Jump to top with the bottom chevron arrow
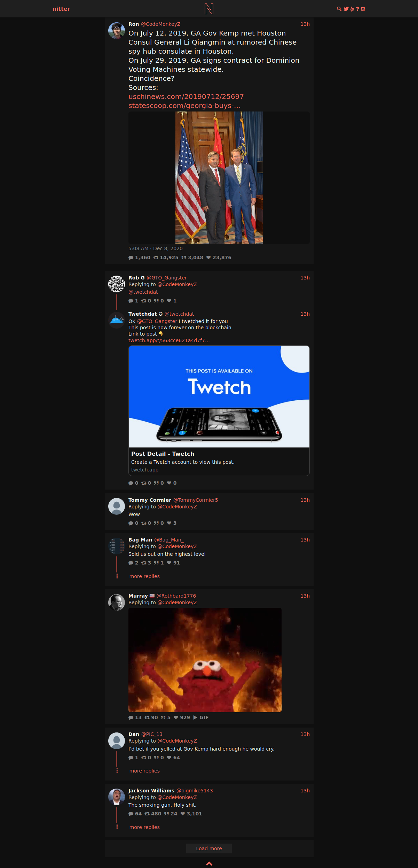The height and width of the screenshot is (868, 418). point(209,863)
